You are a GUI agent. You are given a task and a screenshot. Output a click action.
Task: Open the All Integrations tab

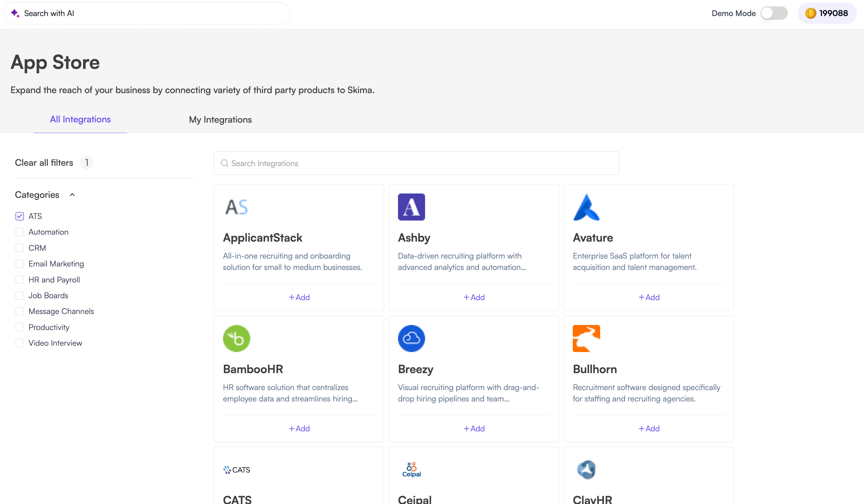point(80,119)
